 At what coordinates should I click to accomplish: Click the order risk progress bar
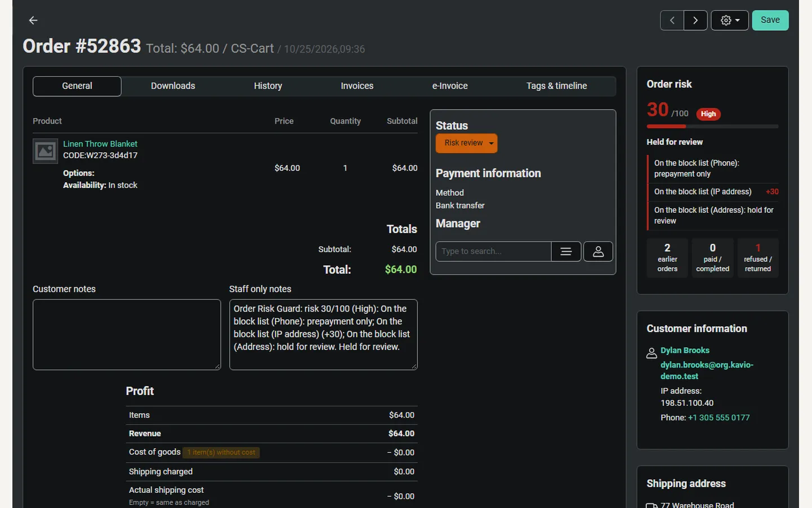(x=713, y=126)
